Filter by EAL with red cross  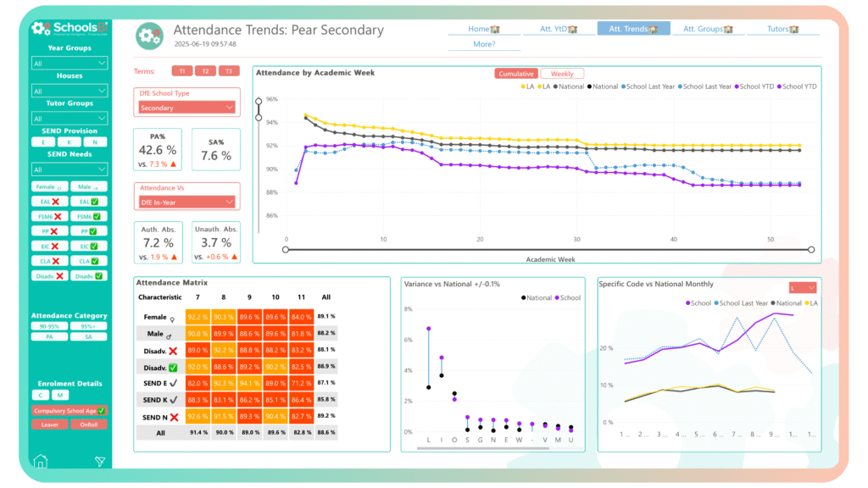coord(48,202)
